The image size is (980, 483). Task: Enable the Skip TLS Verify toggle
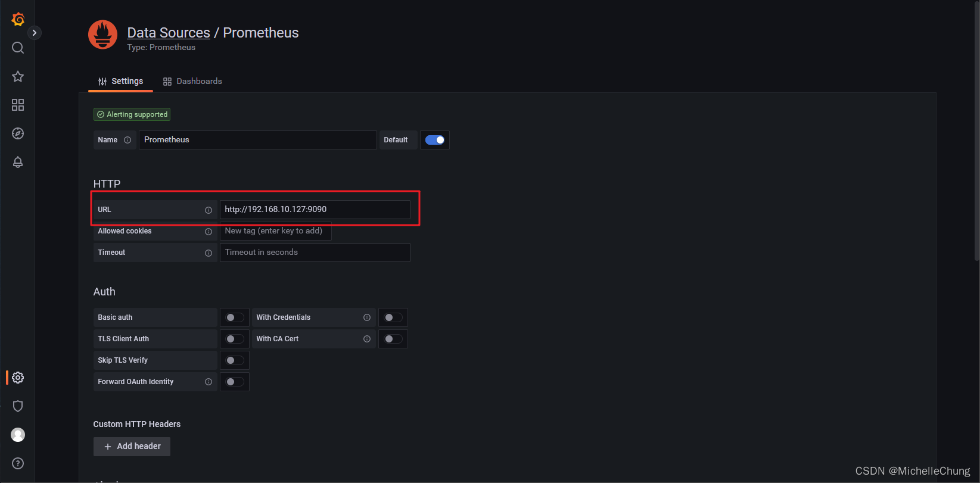235,360
